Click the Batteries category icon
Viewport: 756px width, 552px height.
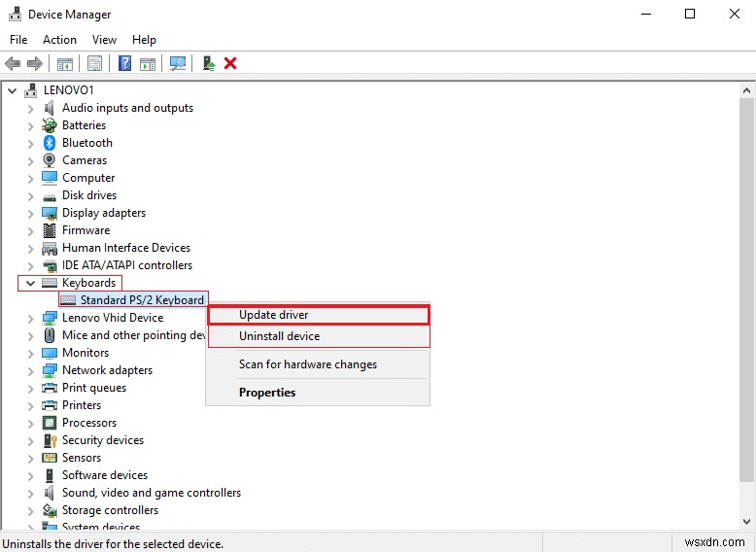[50, 125]
